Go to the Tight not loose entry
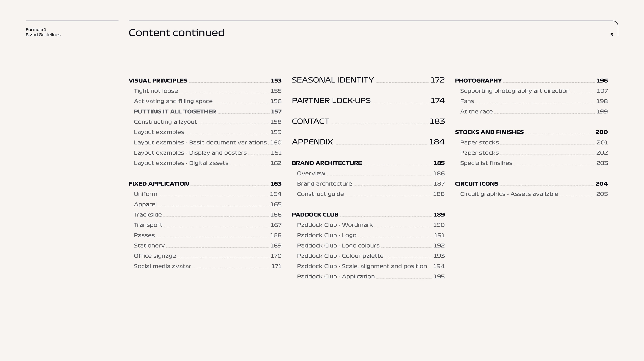Viewport: 644px width, 361px height. tap(156, 91)
